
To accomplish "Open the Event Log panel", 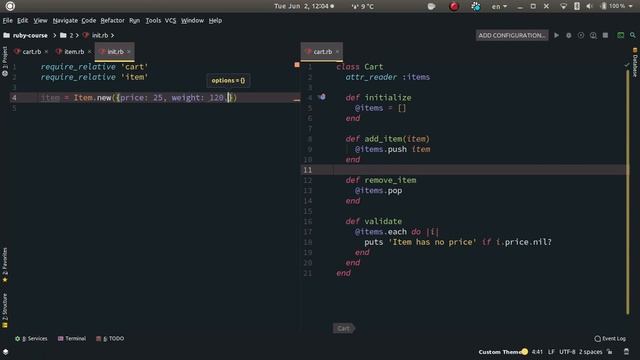I will click(x=610, y=338).
